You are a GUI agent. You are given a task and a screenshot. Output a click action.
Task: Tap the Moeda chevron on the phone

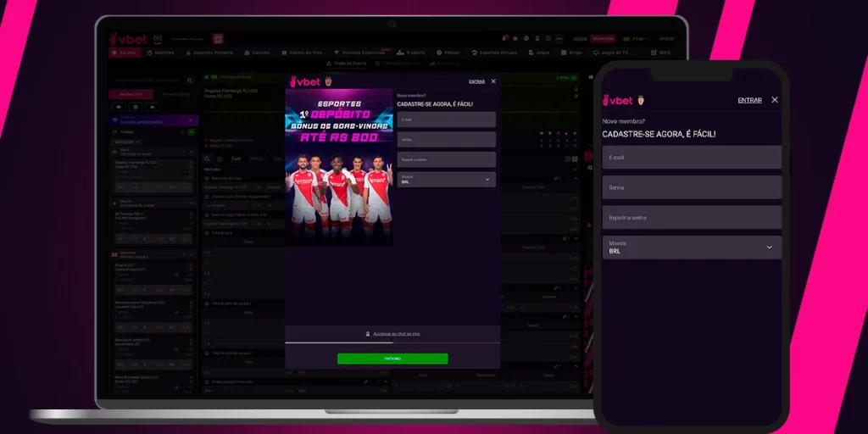pyautogui.click(x=769, y=248)
